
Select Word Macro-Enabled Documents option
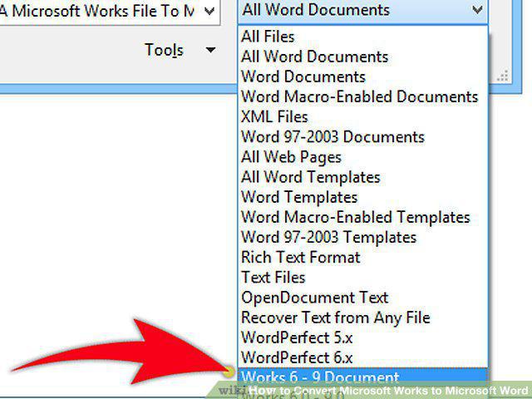pos(362,96)
